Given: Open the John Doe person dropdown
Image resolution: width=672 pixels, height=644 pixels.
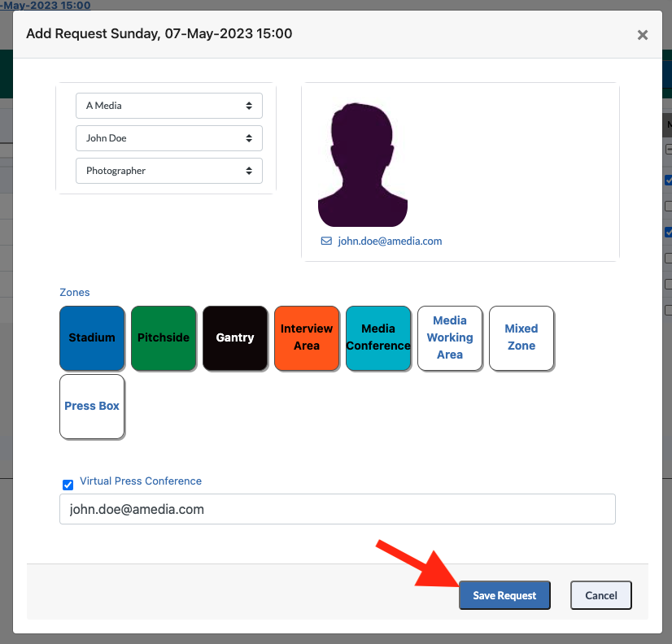Looking at the screenshot, I should (169, 138).
